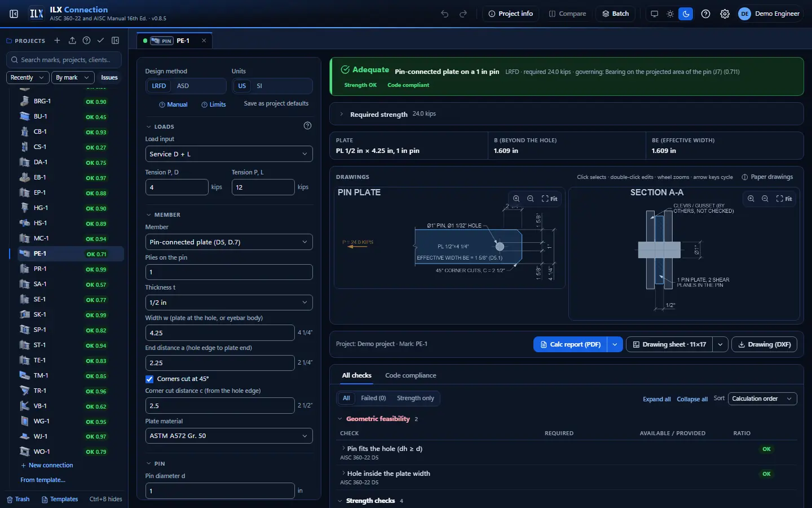
Task: Expand the Required strength row
Action: coord(566,114)
